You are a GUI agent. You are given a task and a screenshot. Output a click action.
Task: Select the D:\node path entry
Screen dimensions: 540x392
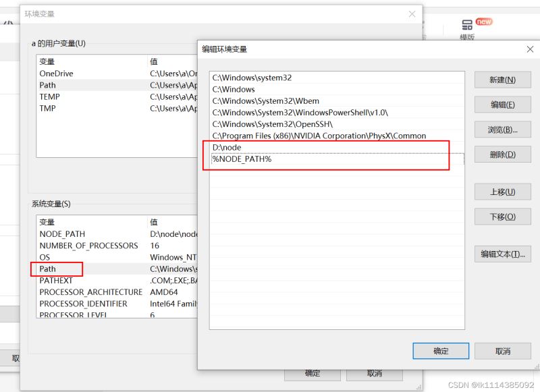337,147
